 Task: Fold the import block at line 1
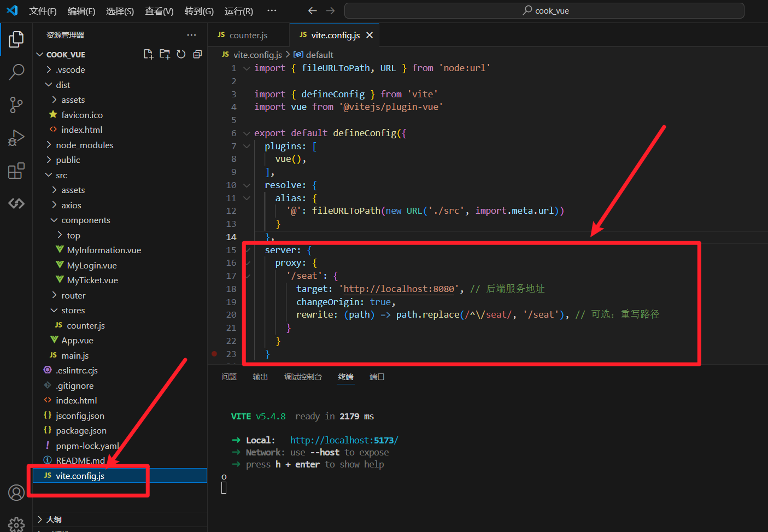coord(247,68)
